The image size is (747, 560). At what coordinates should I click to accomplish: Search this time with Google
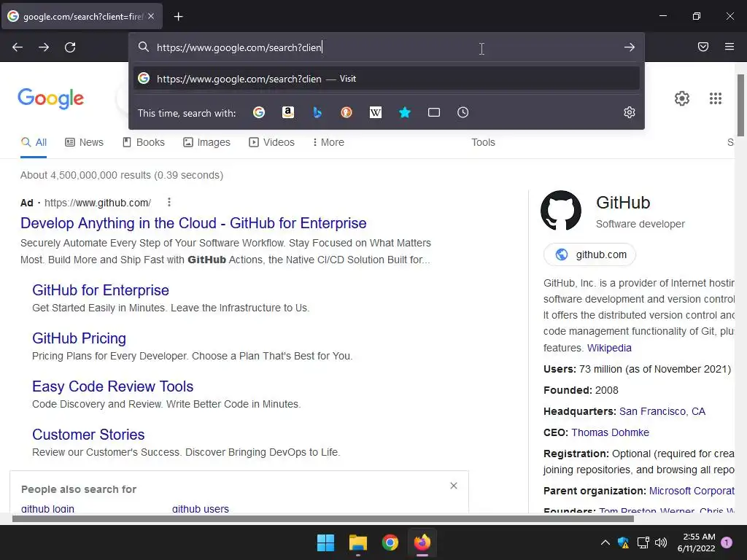[x=259, y=112]
